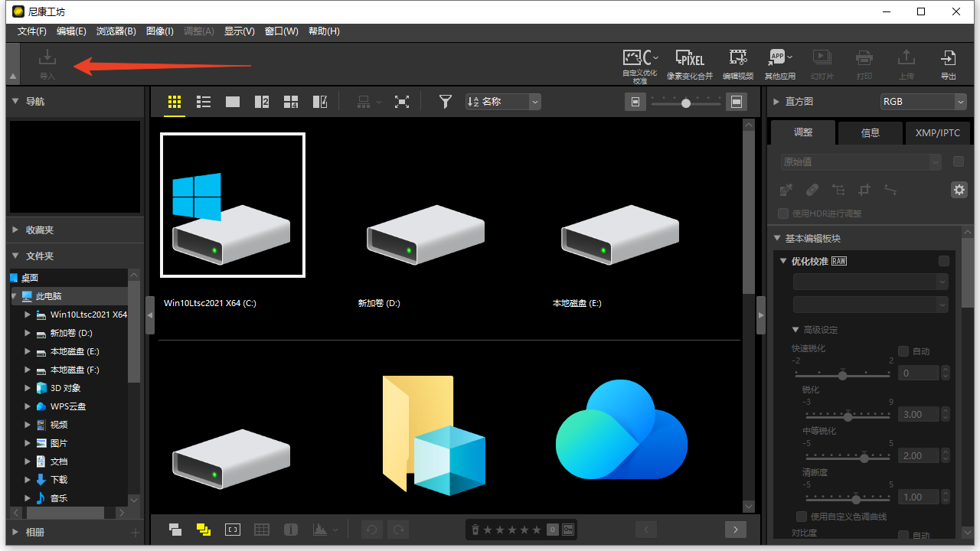Open the RGB histogram channel dropdown
Viewport: 980px width, 551px height.
(923, 102)
